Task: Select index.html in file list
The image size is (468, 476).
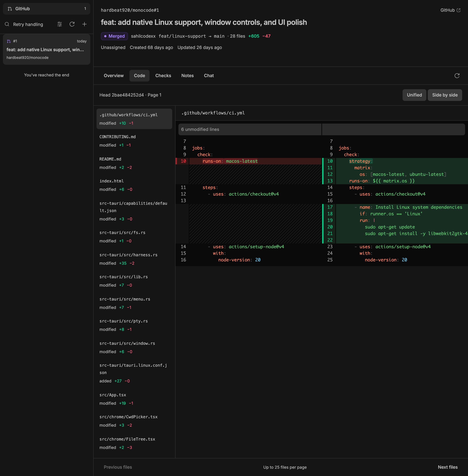Action: [x=134, y=185]
